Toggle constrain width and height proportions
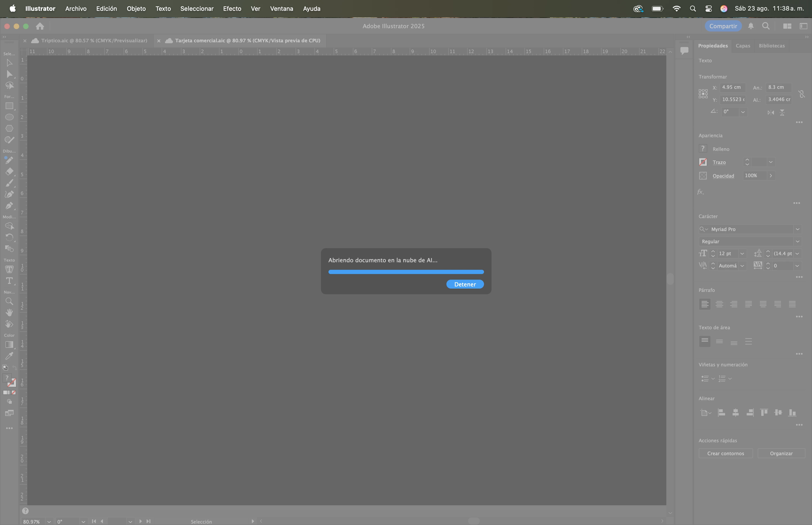 801,94
